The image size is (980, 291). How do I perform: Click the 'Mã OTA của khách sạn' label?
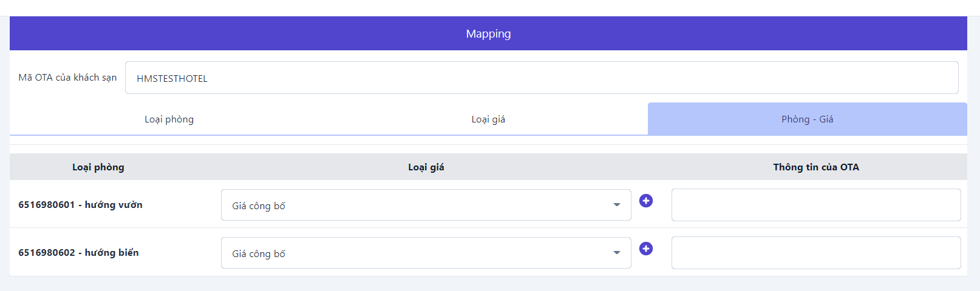(67, 78)
